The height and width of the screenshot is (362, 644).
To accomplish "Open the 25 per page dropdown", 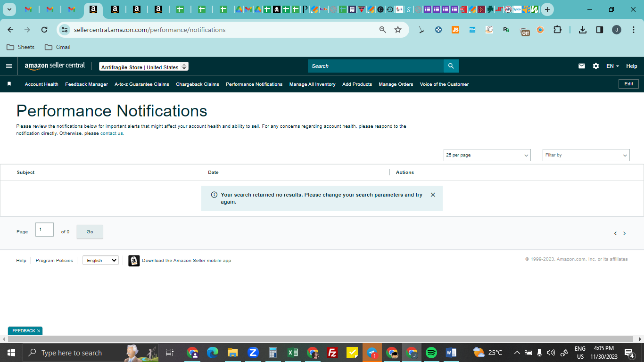I will point(487,155).
